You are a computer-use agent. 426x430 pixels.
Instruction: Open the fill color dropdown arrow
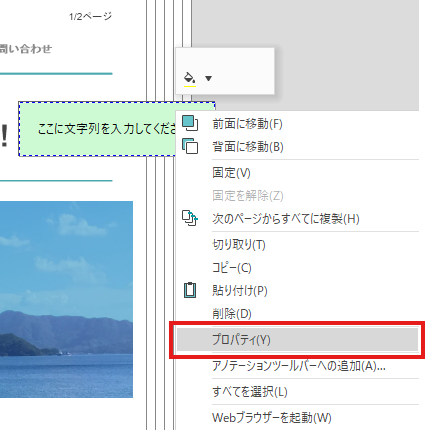point(208,79)
